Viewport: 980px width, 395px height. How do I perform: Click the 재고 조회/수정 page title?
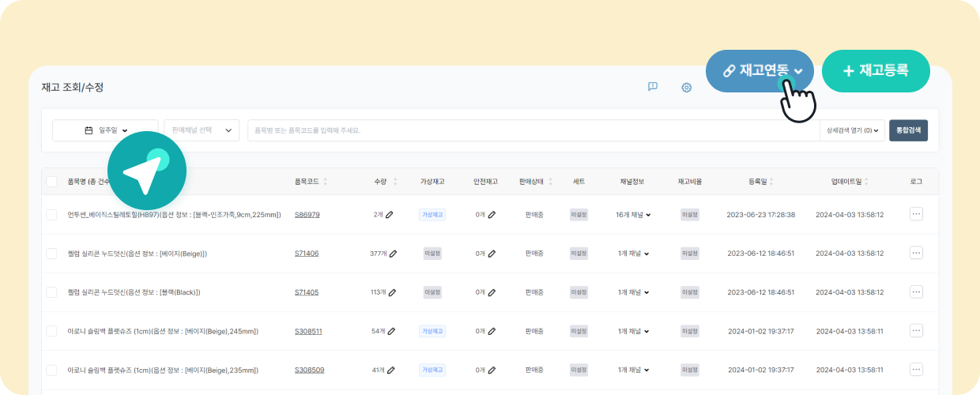coord(73,87)
